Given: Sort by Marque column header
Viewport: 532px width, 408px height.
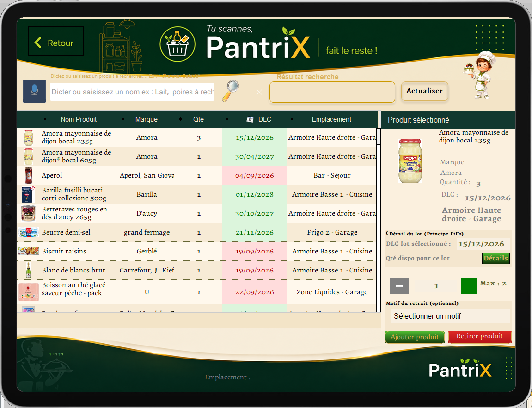Looking at the screenshot, I should pos(146,119).
